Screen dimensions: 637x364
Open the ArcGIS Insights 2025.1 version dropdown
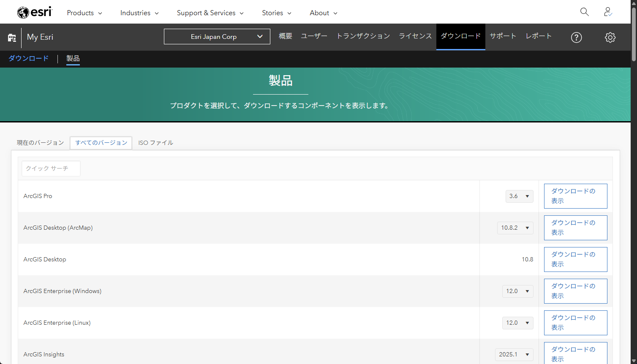point(514,355)
